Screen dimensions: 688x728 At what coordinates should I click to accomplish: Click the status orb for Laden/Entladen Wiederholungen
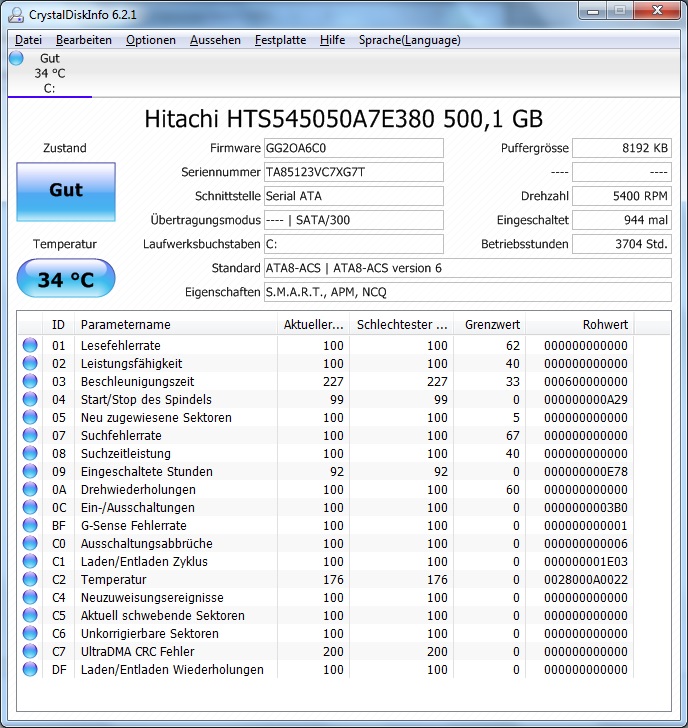[30, 669]
